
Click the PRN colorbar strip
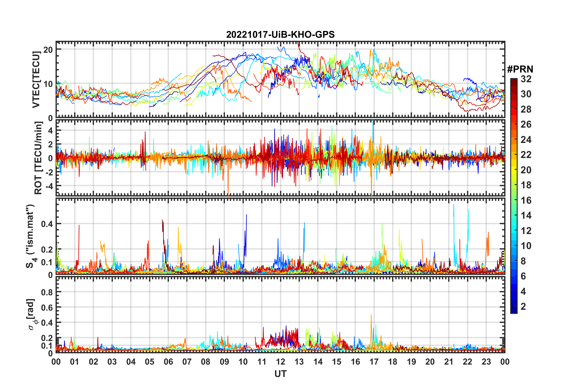[514, 196]
